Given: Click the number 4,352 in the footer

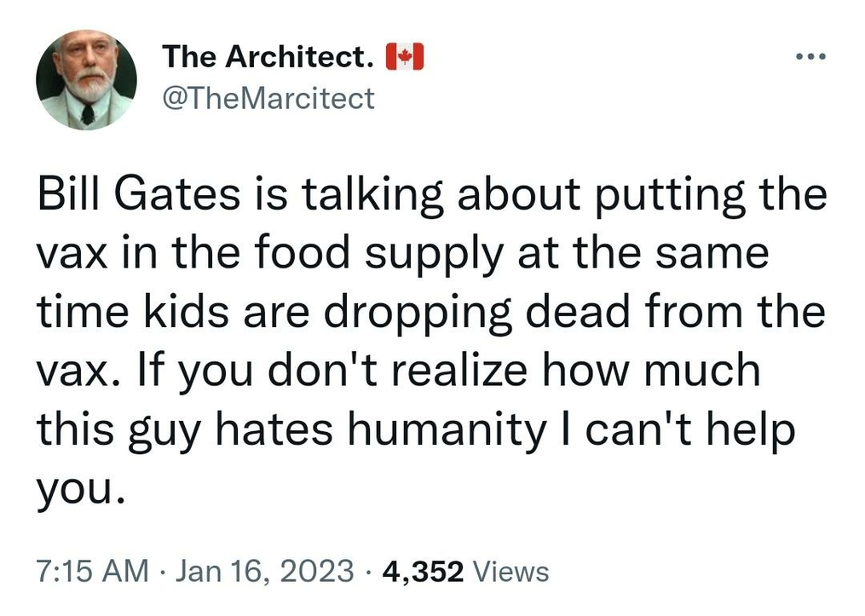Looking at the screenshot, I should coord(423,571).
